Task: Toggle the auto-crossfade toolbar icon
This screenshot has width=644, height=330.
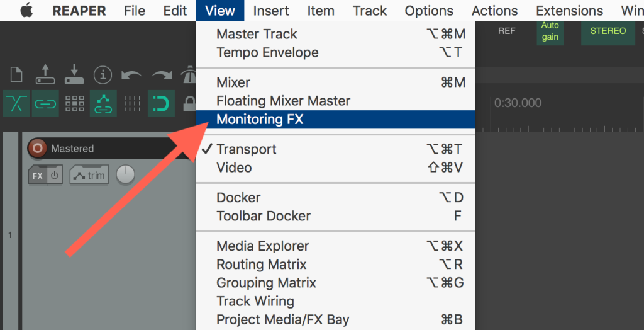Action: [x=16, y=104]
